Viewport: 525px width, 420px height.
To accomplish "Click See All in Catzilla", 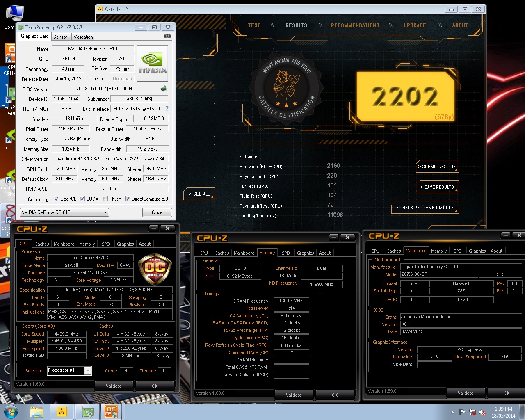I will click(199, 194).
